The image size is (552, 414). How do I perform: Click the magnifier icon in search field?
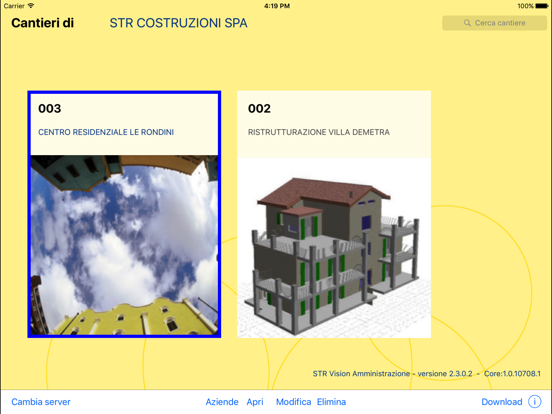click(x=467, y=23)
